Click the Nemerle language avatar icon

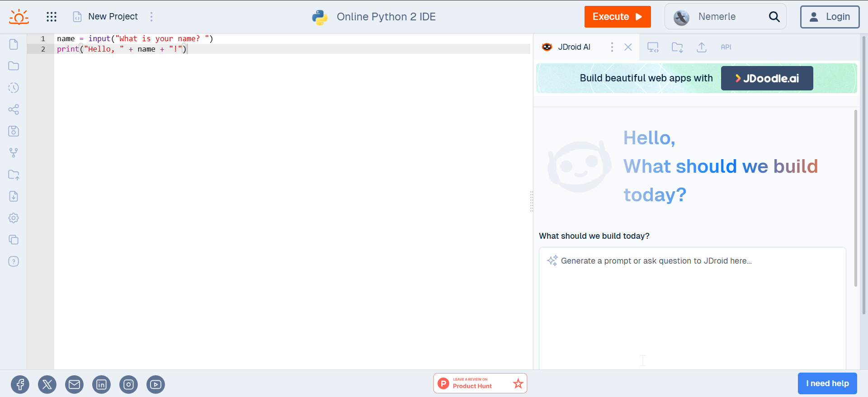point(681,17)
